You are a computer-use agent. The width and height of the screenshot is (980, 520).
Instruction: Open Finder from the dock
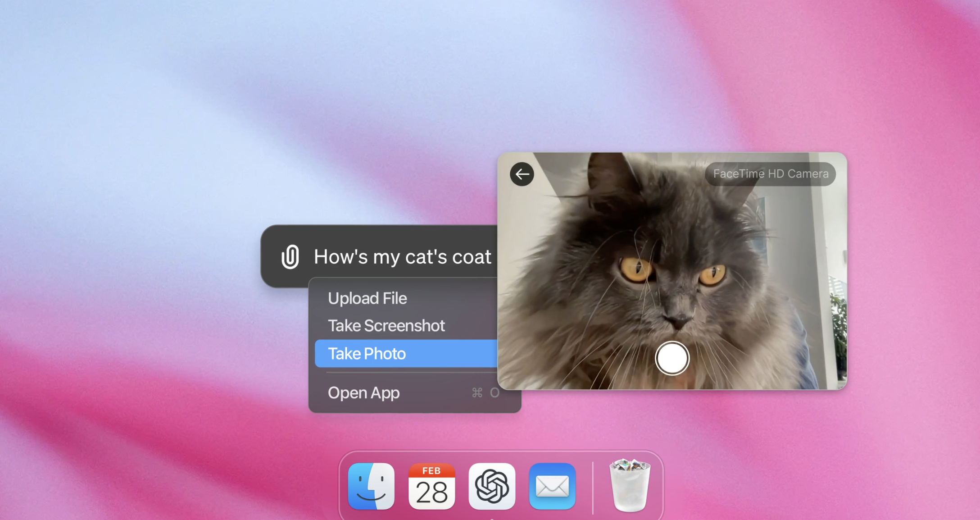click(x=371, y=486)
